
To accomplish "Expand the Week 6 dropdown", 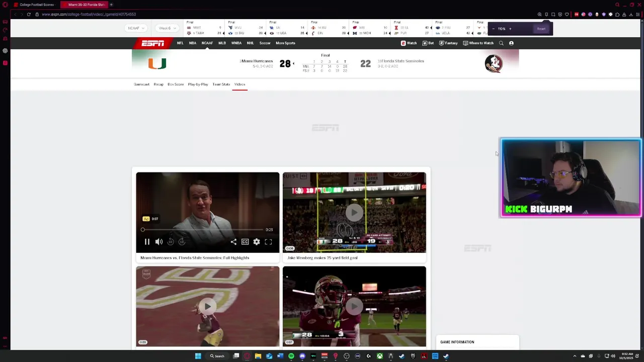I will pyautogui.click(x=167, y=28).
